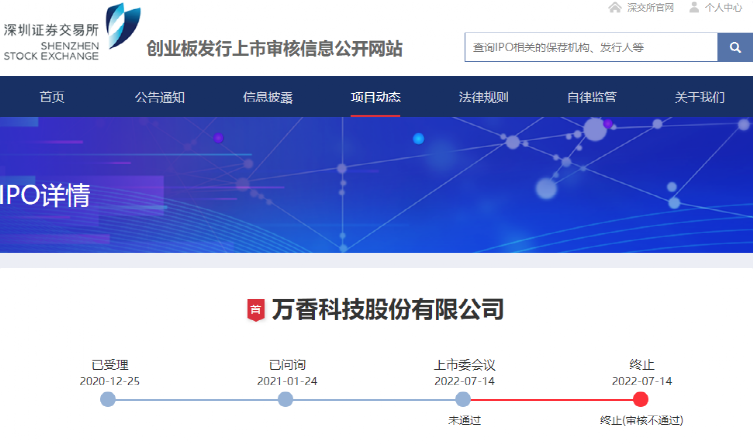Click the search magnifier button

click(x=735, y=47)
